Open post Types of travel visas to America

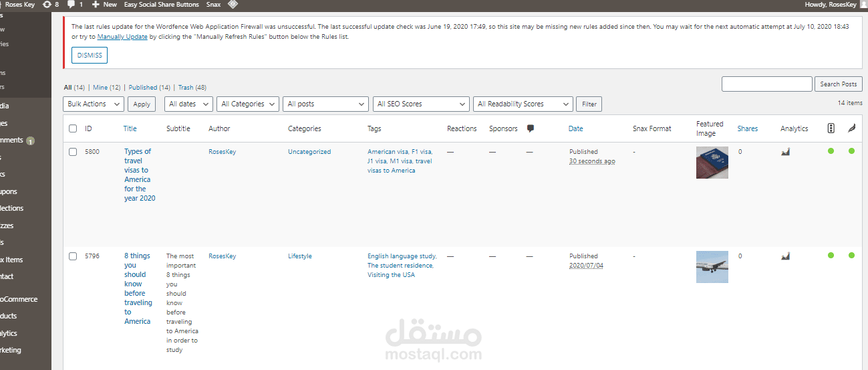[139, 175]
